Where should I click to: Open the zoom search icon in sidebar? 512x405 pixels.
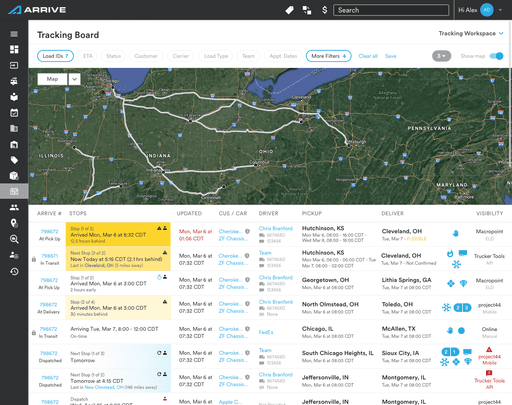pos(14,239)
